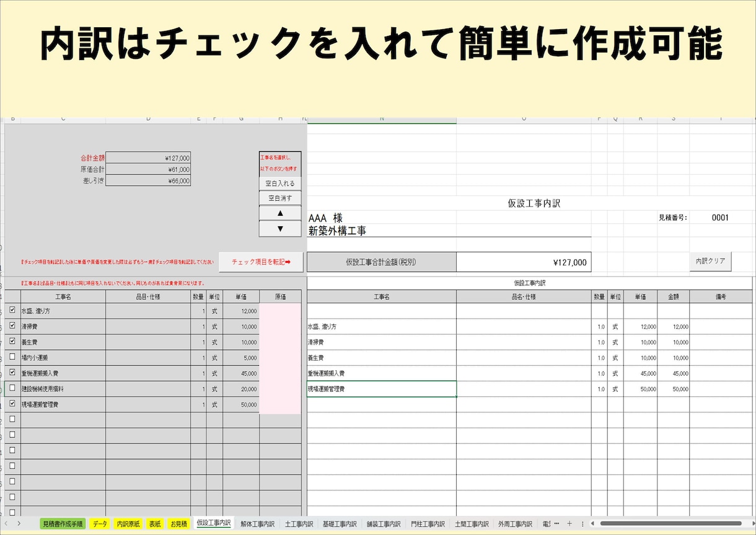This screenshot has width=756, height=535.
Task: Check the 建設機械使用損料 checkbox
Action: (x=12, y=387)
